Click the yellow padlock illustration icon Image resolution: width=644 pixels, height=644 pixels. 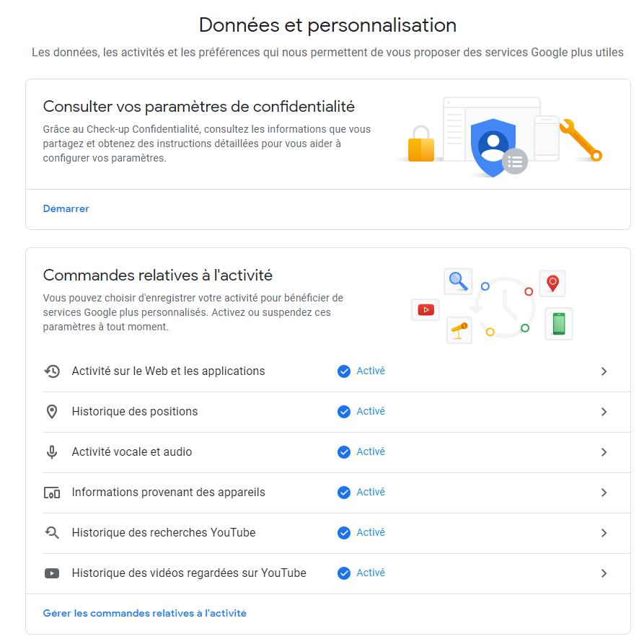coord(422,146)
